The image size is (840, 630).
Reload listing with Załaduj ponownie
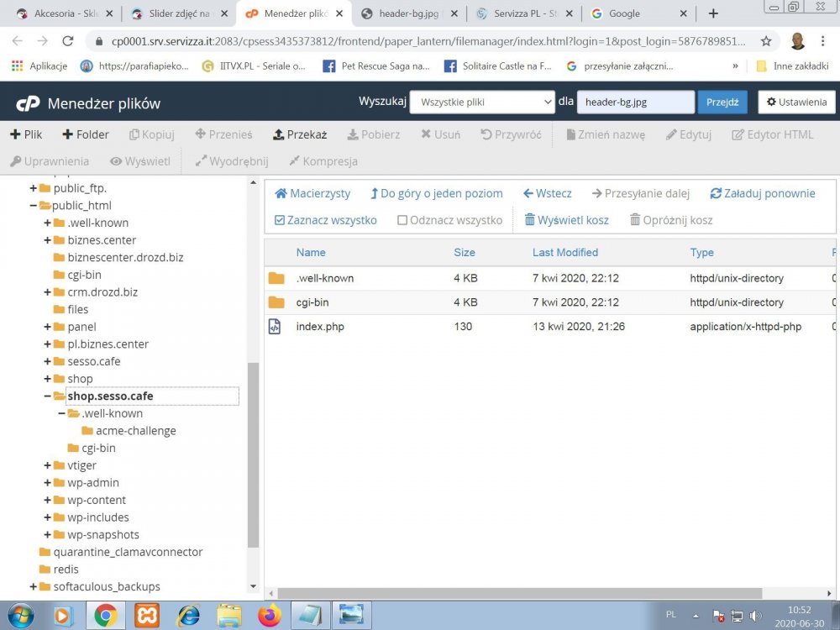point(763,193)
